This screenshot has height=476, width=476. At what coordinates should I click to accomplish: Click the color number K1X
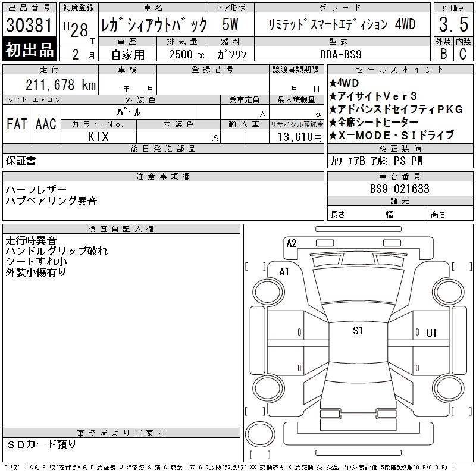tap(98, 137)
